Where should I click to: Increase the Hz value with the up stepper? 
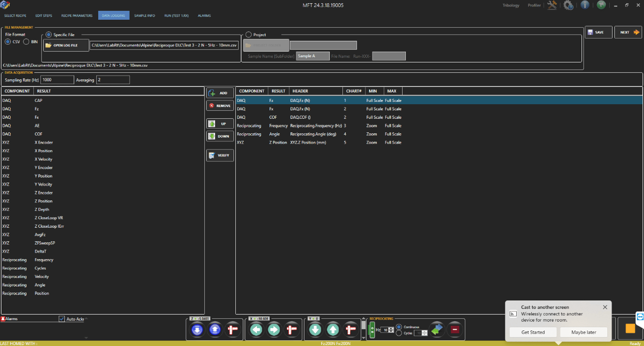pyautogui.click(x=392, y=327)
